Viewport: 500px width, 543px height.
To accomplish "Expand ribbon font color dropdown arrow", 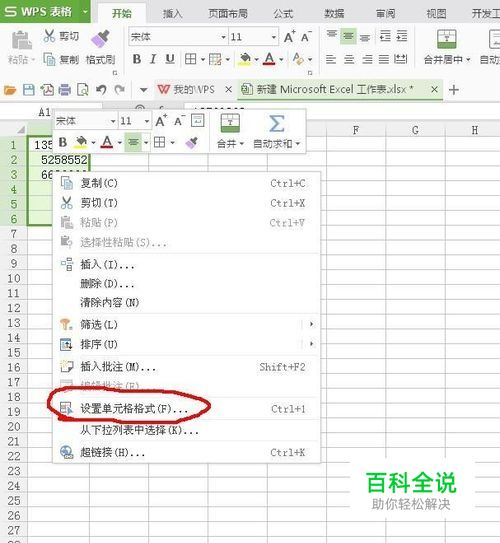I will coord(282,60).
